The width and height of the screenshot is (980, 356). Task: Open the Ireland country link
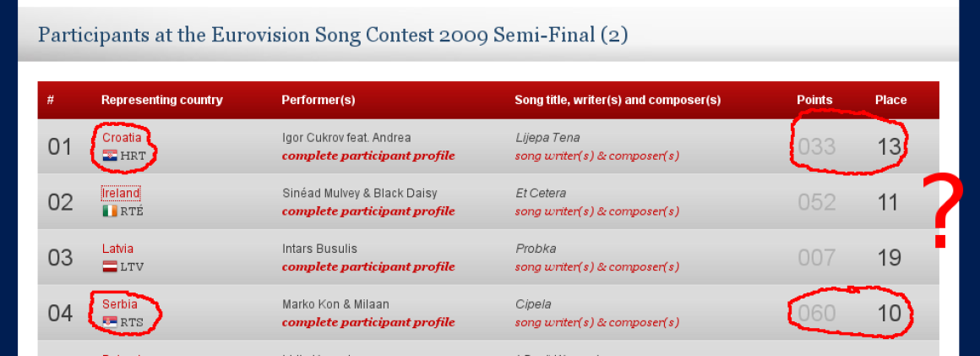[x=121, y=194]
